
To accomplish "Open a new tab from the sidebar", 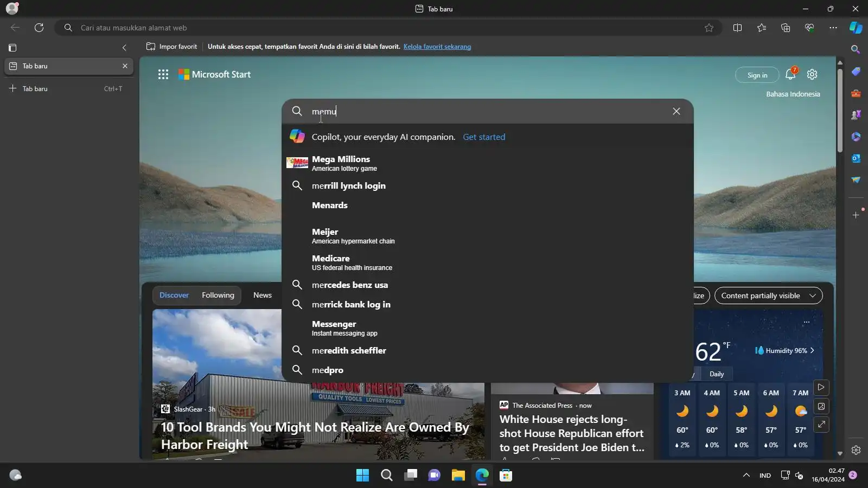I will coord(68,88).
